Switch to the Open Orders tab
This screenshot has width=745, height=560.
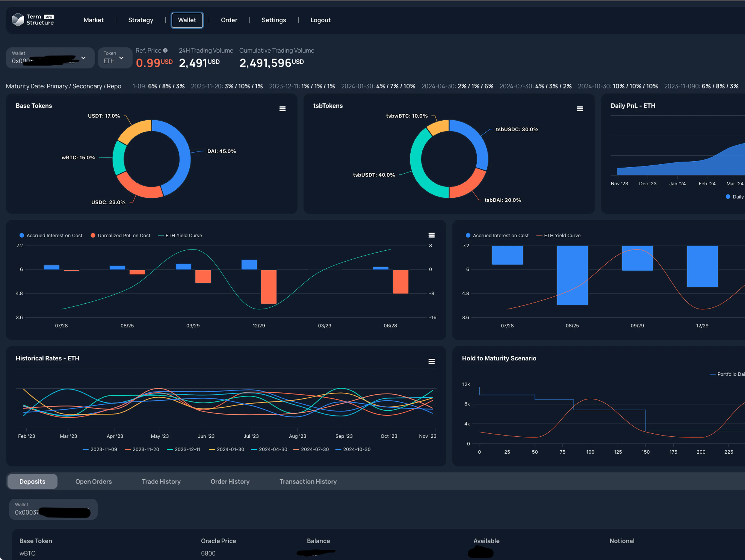tap(93, 481)
